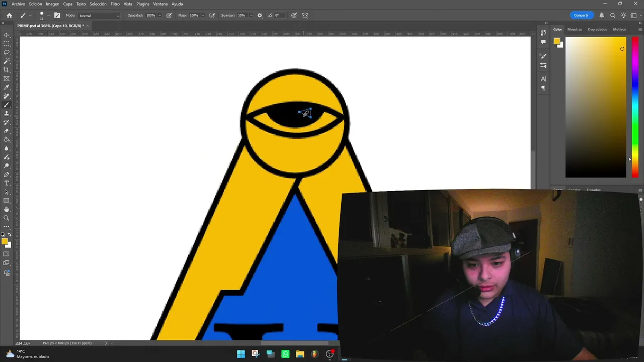Select the Pen tool
This screenshot has height=362, width=644.
7,174
